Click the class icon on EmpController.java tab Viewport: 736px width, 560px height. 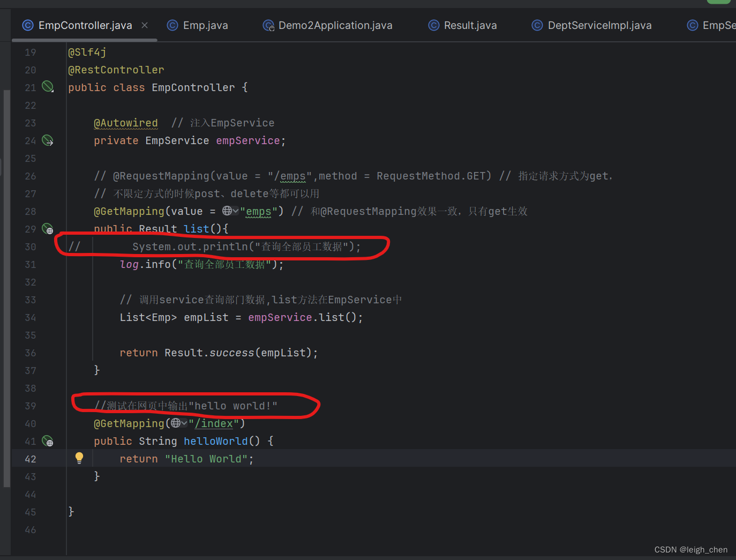(28, 25)
